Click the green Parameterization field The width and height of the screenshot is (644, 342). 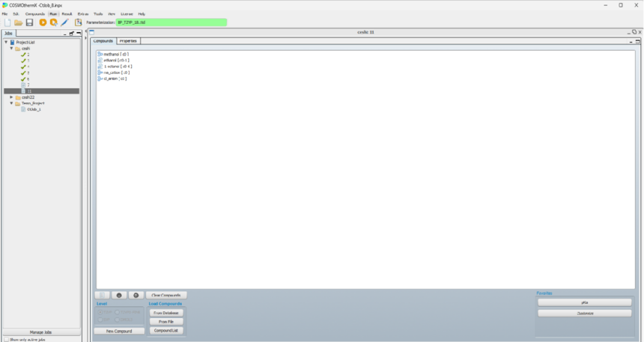pos(165,22)
